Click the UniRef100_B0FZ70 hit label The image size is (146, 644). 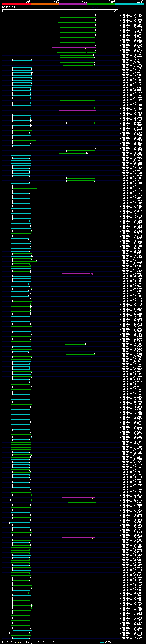pyautogui.click(x=131, y=261)
